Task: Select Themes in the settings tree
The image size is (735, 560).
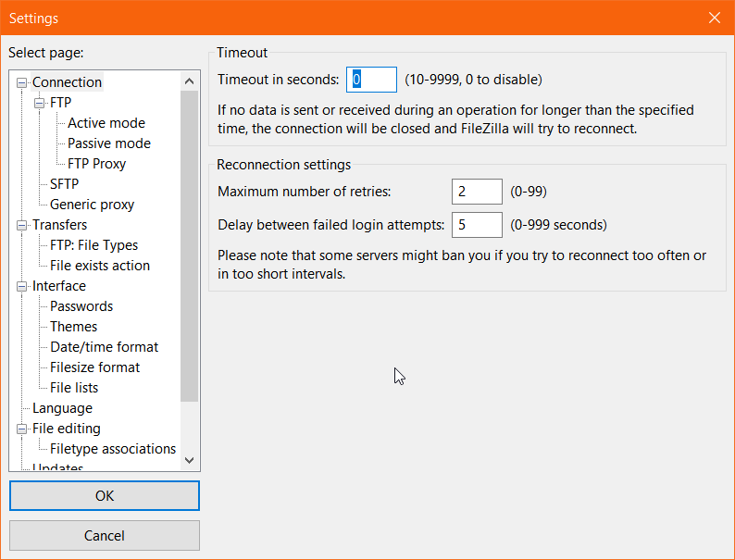Action: click(x=73, y=327)
